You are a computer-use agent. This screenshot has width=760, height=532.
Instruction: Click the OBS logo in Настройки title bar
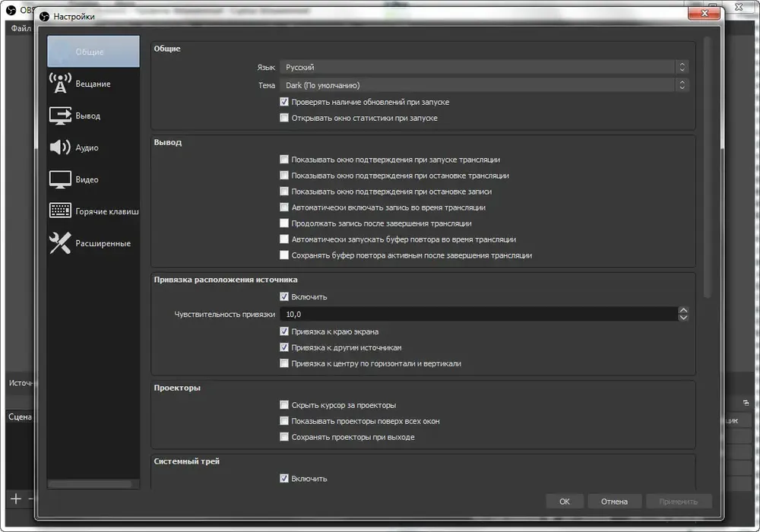pyautogui.click(x=45, y=17)
